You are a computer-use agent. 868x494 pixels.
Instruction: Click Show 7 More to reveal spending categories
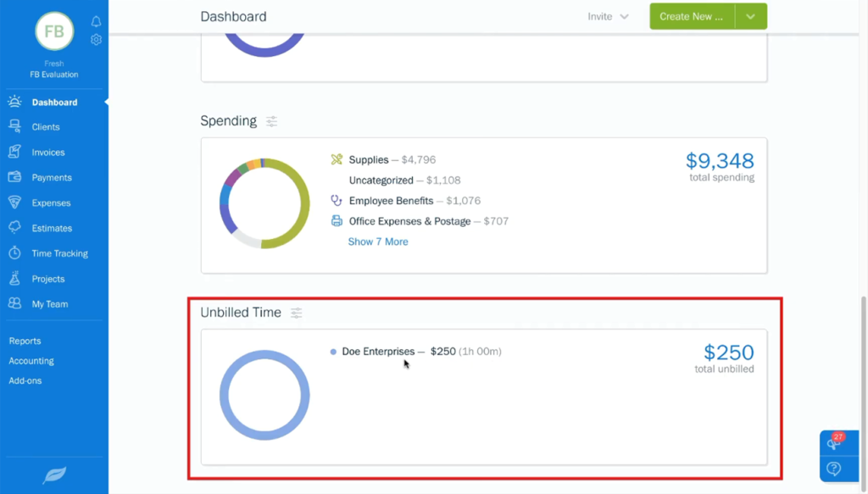click(x=378, y=241)
